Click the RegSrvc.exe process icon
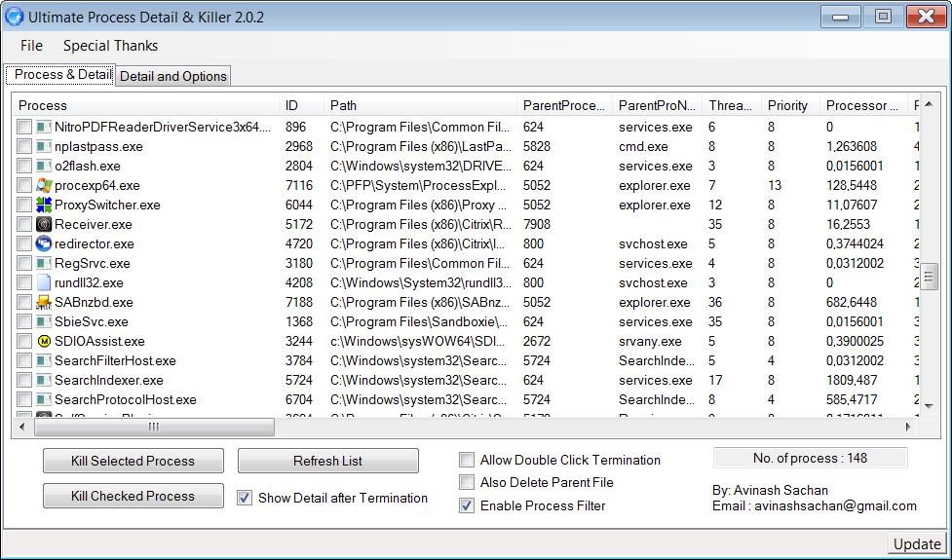The image size is (952, 560). [44, 263]
